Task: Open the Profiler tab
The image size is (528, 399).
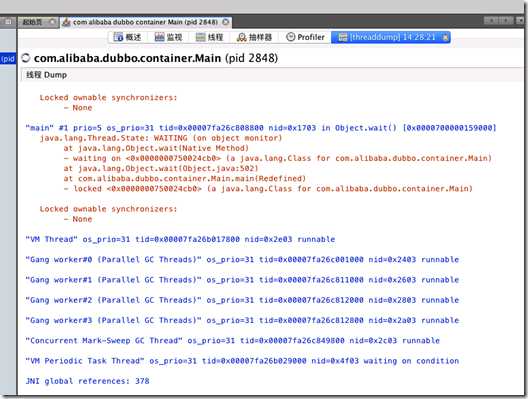Action: tap(305, 37)
